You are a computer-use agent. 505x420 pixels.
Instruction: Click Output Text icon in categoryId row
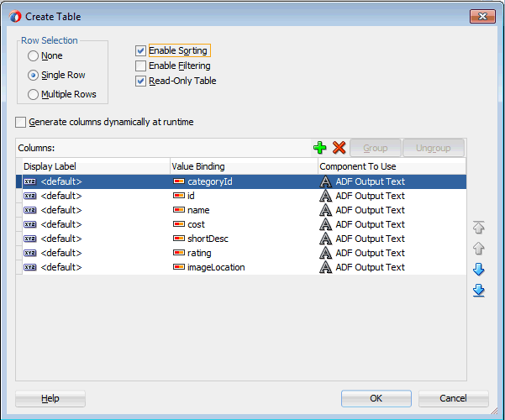326,181
